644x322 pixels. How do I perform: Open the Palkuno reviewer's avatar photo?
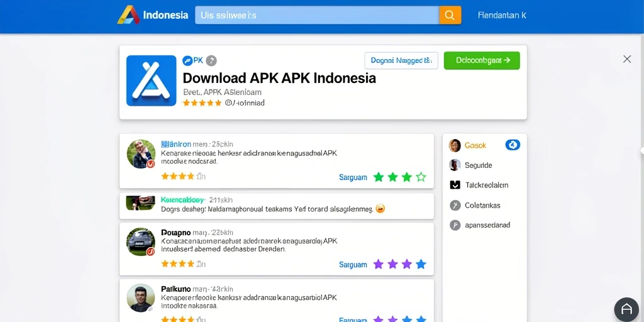(141, 297)
